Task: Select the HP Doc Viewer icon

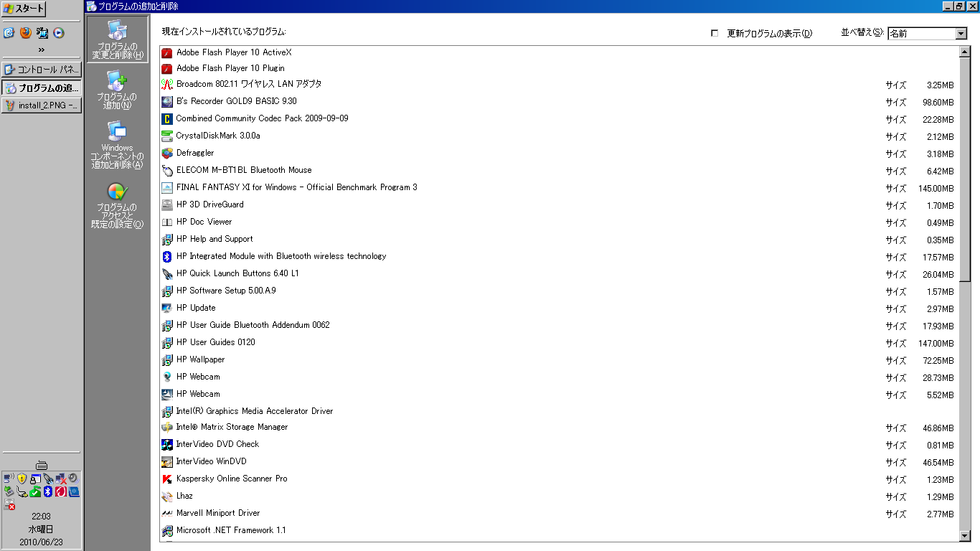Action: tap(167, 222)
